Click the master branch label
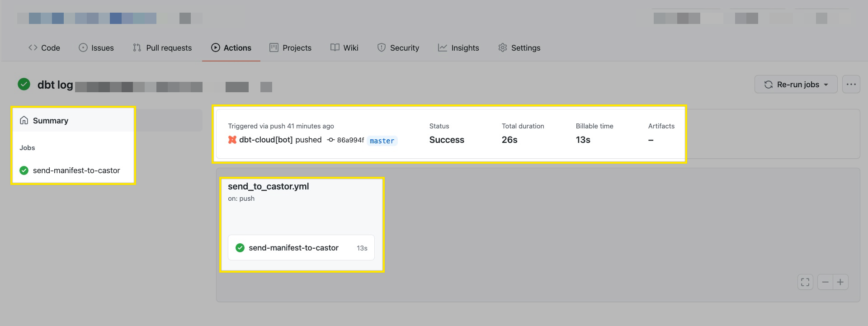The image size is (868, 326). [382, 141]
